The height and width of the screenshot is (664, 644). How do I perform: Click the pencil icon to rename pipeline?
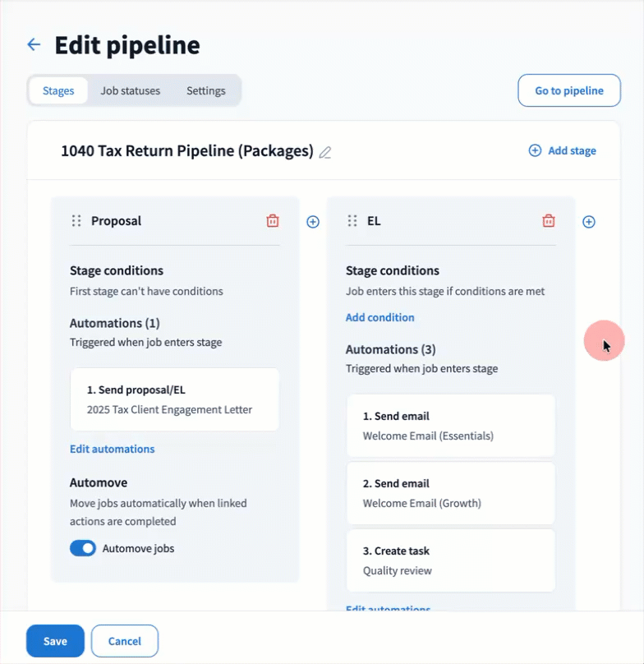coord(325,152)
